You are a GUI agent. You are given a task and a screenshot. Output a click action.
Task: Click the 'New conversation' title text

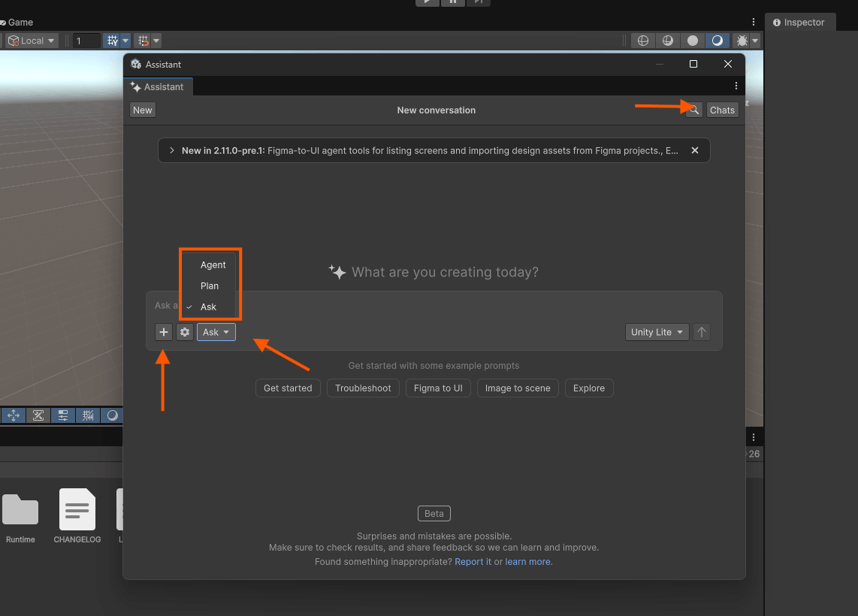(x=436, y=110)
